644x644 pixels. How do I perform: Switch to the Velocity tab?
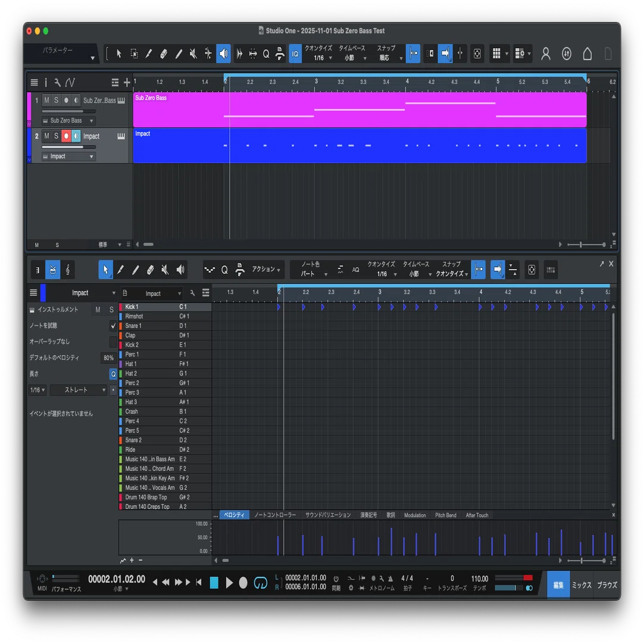pos(235,515)
